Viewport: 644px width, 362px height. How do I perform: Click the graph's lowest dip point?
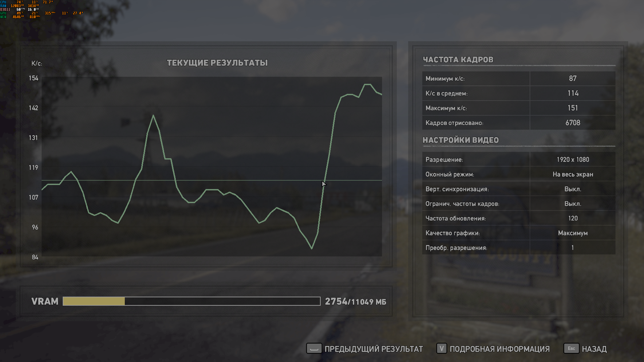pyautogui.click(x=312, y=248)
